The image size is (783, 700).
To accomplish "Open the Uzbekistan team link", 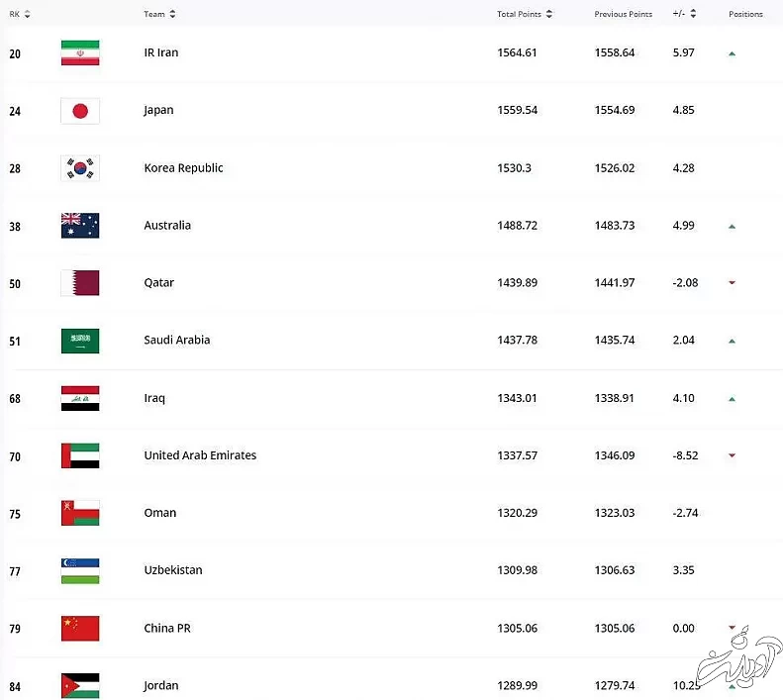I will click(173, 570).
